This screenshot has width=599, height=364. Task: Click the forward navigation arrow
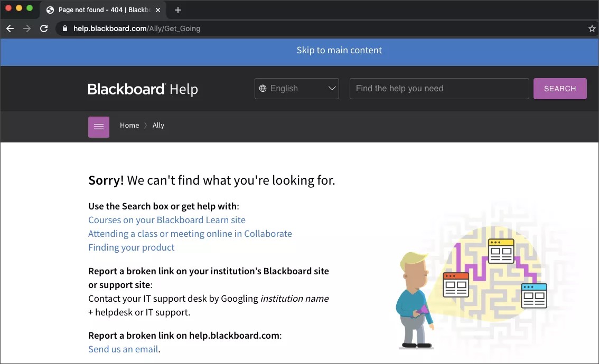[x=27, y=28]
